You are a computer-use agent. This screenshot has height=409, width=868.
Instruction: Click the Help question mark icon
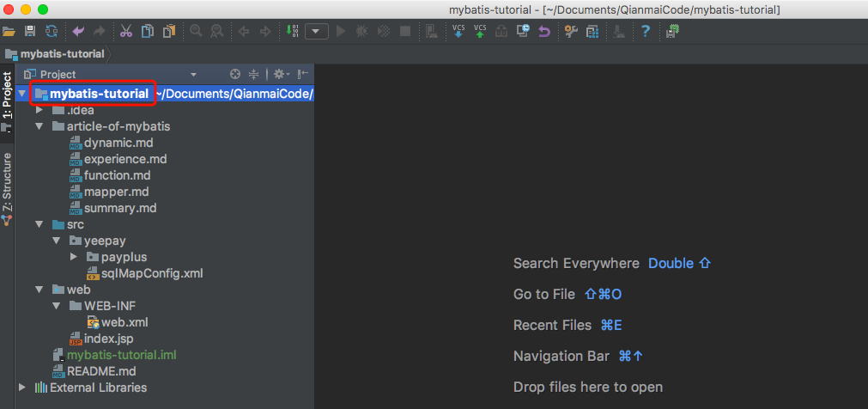tap(646, 32)
